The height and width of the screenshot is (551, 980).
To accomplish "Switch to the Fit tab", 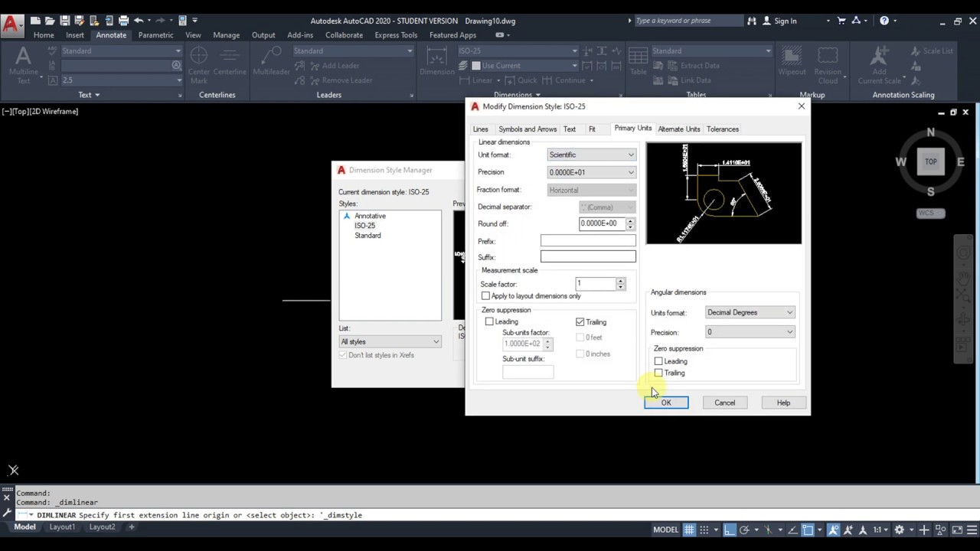I will (592, 129).
